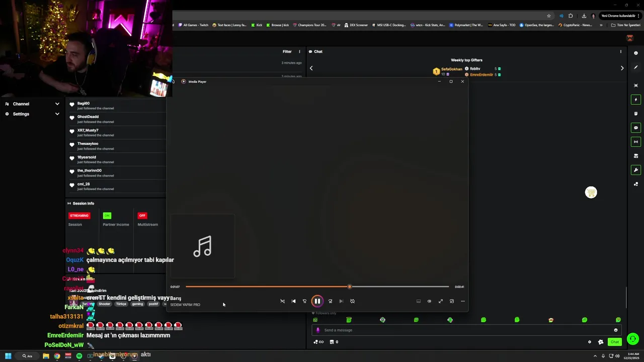Toggle the broadcast signal panel in right sidebar

(636, 142)
